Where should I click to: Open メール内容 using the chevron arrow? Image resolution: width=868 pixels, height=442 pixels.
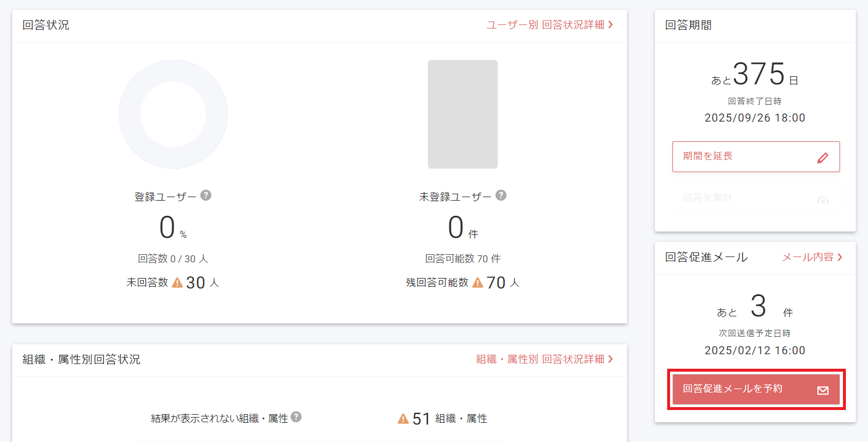(840, 258)
